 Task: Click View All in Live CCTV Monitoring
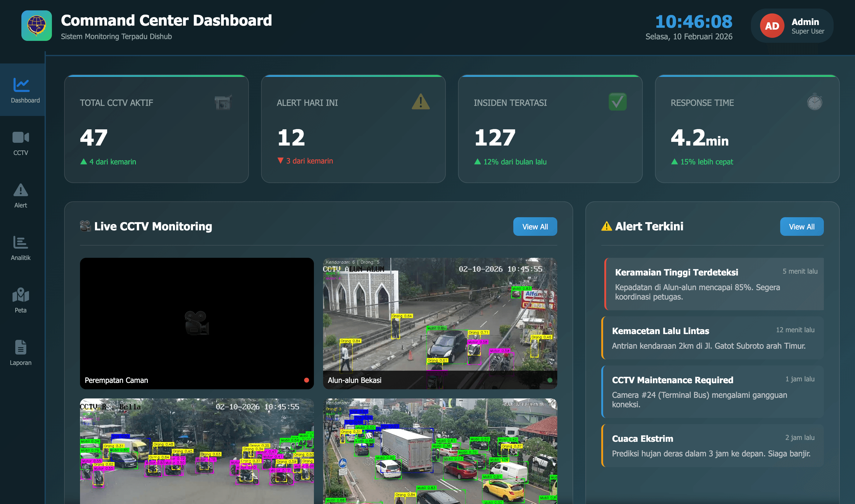pyautogui.click(x=535, y=227)
